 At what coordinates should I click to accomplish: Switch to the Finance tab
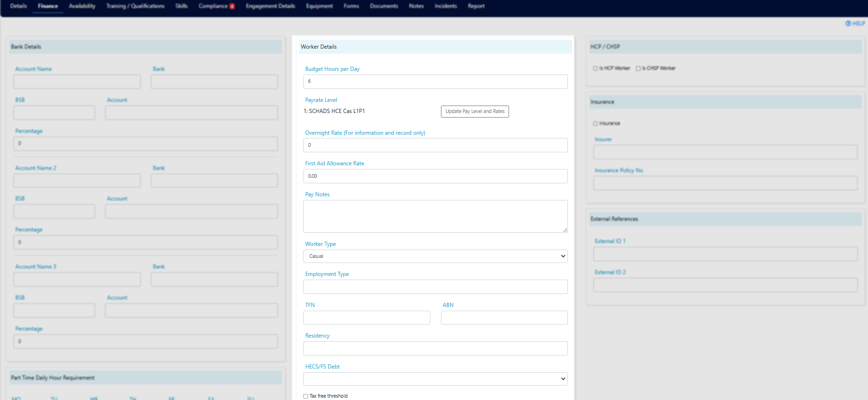[48, 6]
